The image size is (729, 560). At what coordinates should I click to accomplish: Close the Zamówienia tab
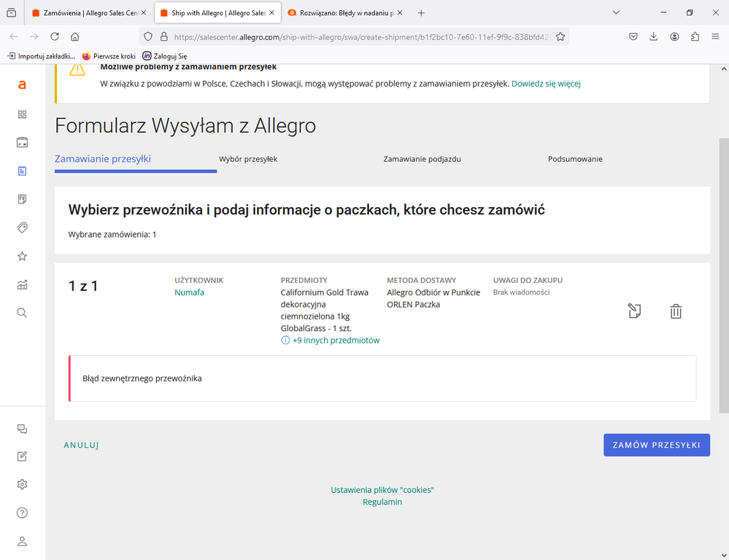(x=144, y=13)
